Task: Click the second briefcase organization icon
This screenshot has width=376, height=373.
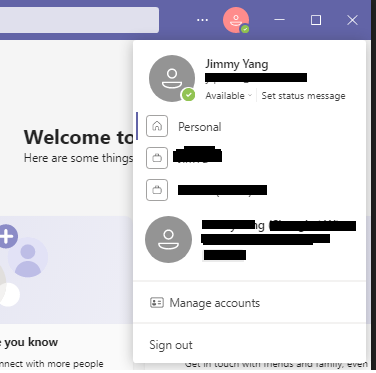Action: coord(157,190)
